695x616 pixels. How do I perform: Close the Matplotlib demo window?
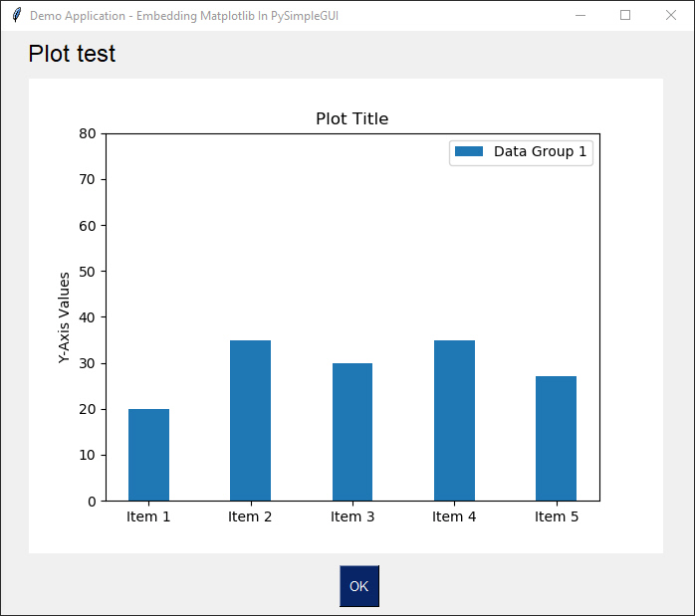(x=671, y=15)
